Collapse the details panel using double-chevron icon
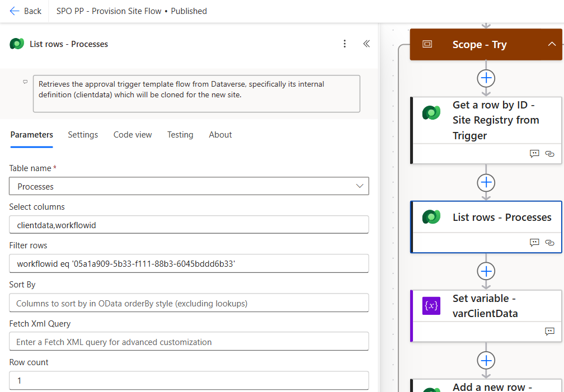564x392 pixels. pos(366,44)
